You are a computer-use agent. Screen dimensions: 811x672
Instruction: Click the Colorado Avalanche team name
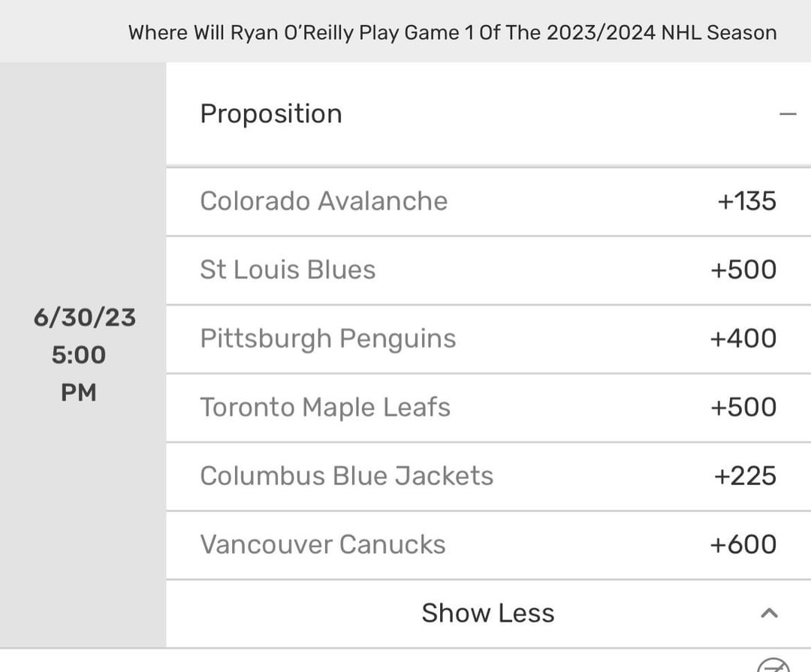point(324,201)
